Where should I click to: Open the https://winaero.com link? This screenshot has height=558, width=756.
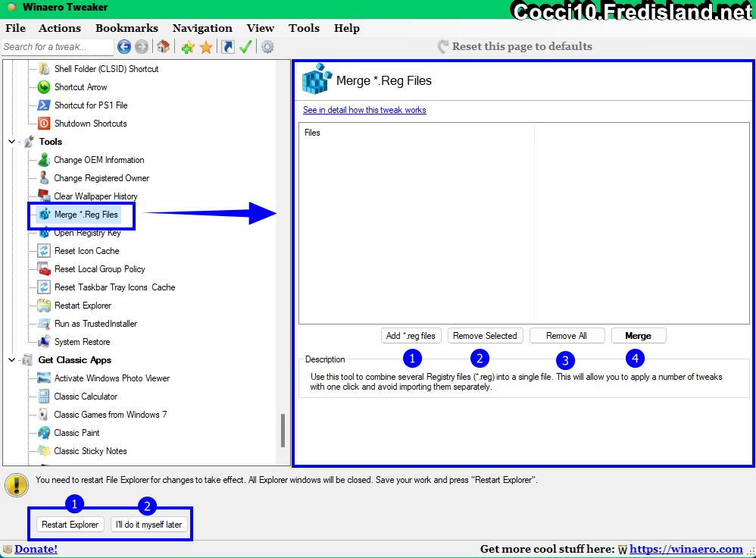(x=686, y=550)
